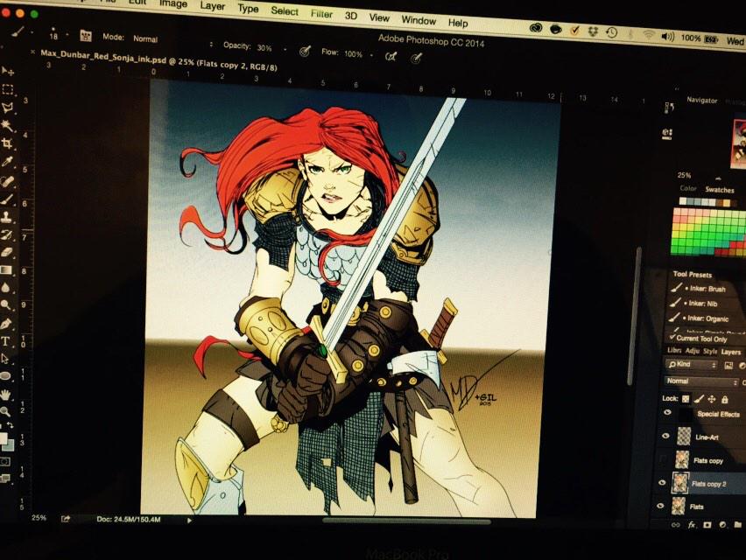
Task: Open the Brush panel toggle icon
Action: [85, 36]
